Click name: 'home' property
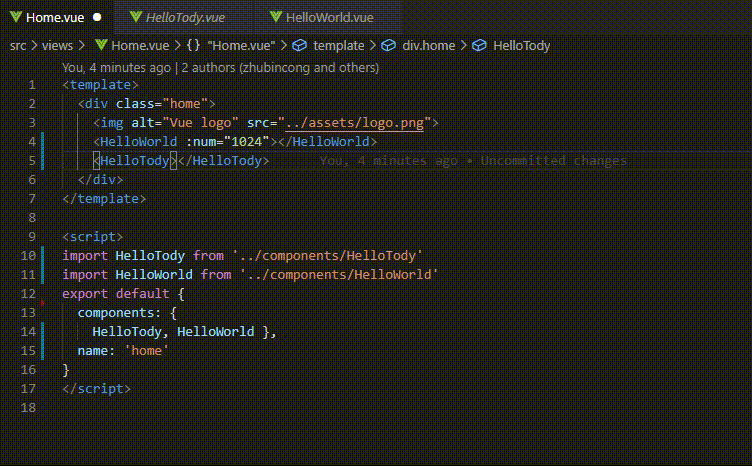Screen dimensions: 752x466 coord(123,350)
